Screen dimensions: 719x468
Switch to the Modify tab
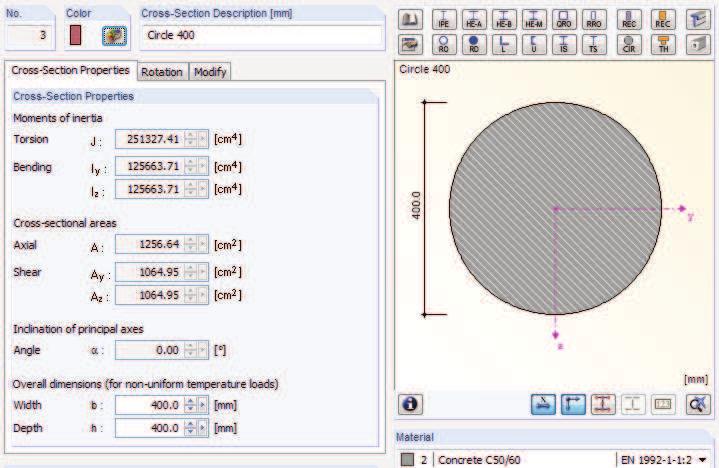point(210,72)
